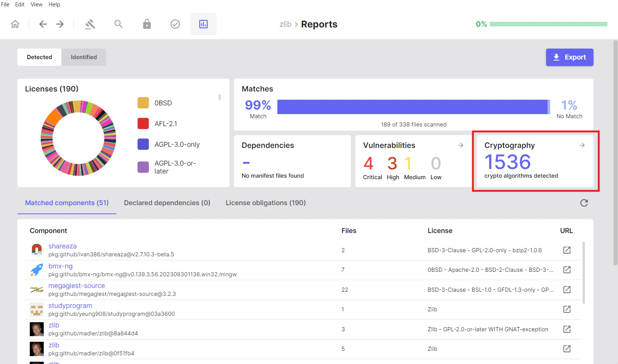Expand the View menu

pyautogui.click(x=36, y=4)
